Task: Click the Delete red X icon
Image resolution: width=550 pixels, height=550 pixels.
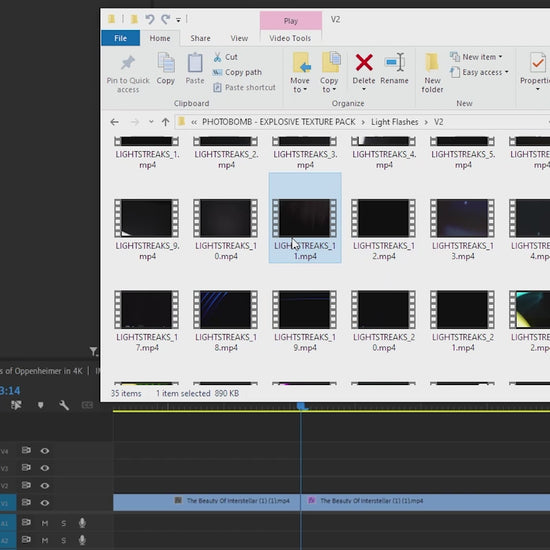Action: click(x=364, y=62)
